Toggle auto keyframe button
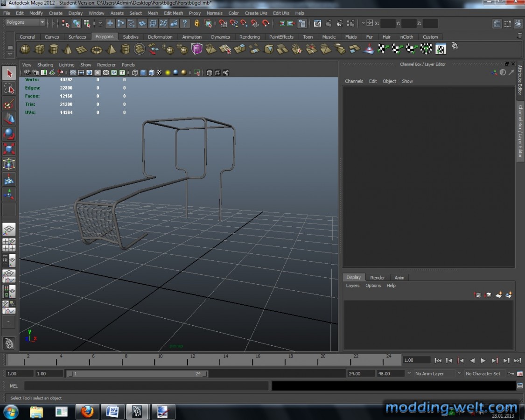This screenshot has height=420, width=525. [x=511, y=373]
